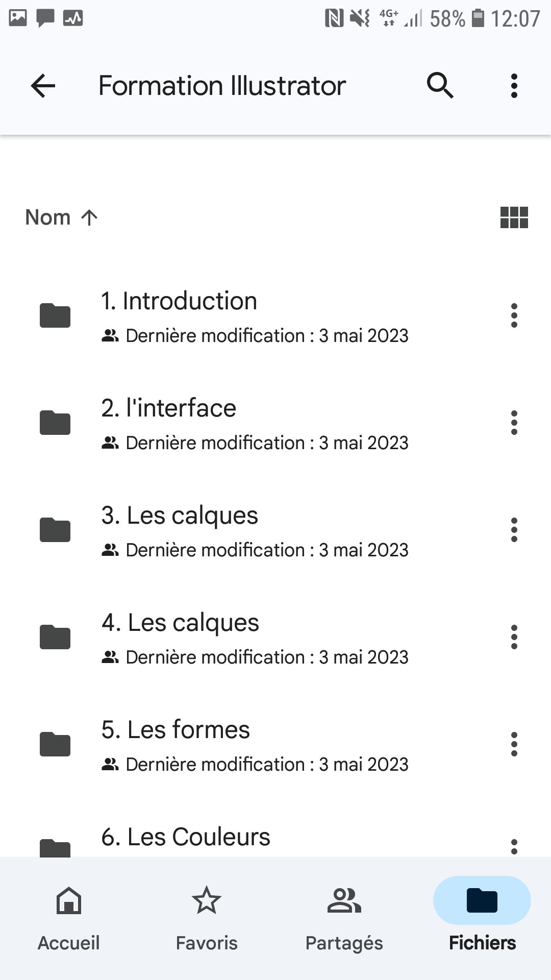Open the 2. l'interface folder
551x980 pixels.
[x=168, y=408]
